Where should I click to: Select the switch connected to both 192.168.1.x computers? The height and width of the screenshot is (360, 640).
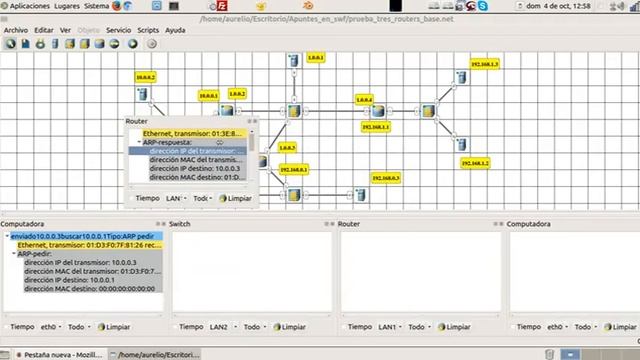pos(428,111)
